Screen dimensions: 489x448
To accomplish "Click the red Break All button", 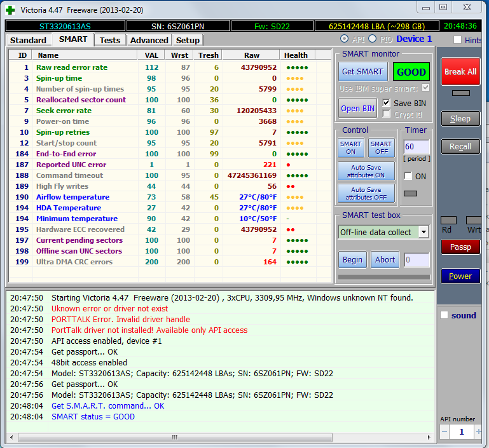I will pyautogui.click(x=460, y=72).
